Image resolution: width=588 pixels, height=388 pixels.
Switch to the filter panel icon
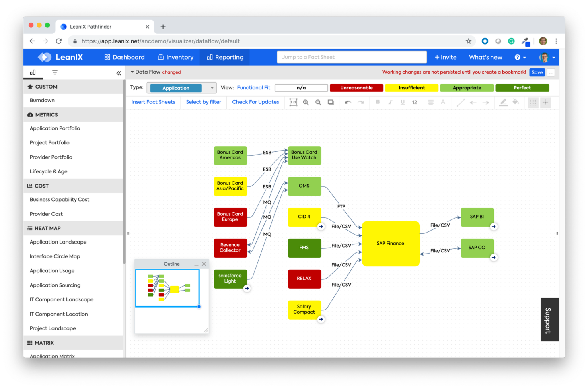[55, 72]
